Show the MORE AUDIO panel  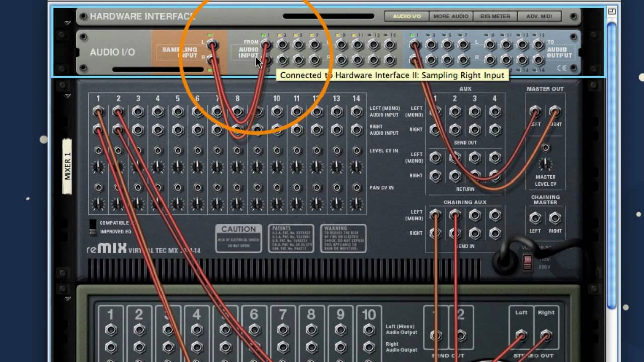point(451,16)
